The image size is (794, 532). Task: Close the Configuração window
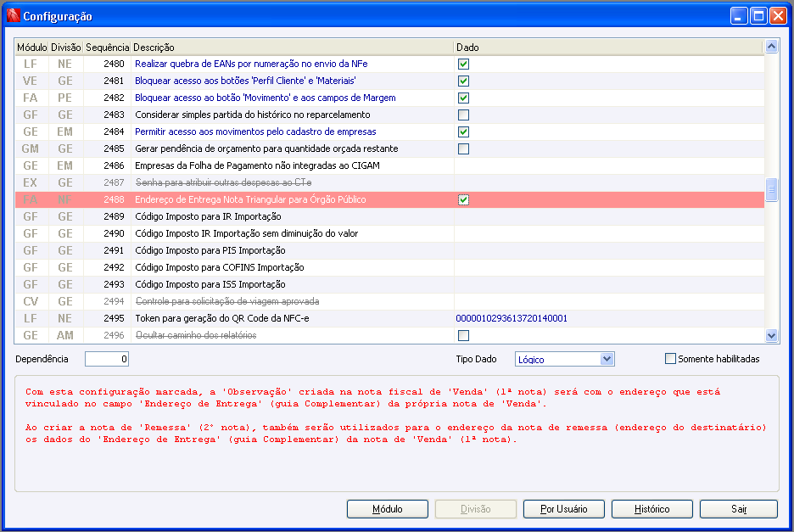pos(778,16)
